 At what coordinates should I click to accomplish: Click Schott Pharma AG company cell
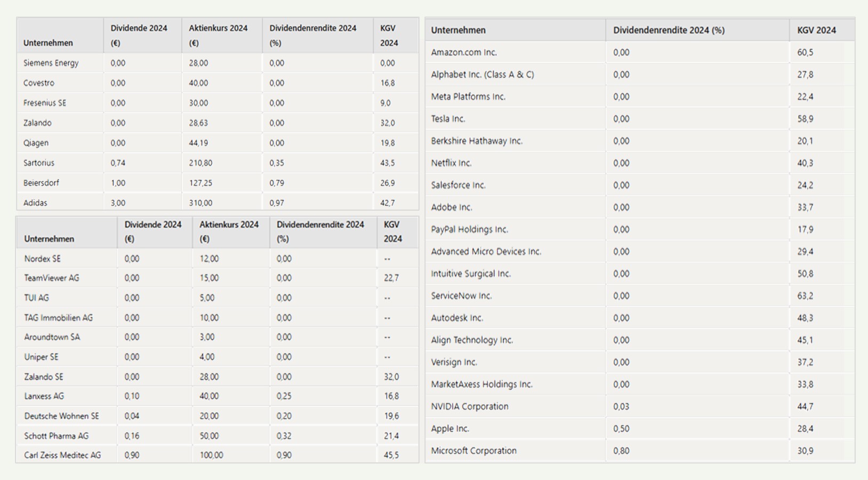[56, 436]
